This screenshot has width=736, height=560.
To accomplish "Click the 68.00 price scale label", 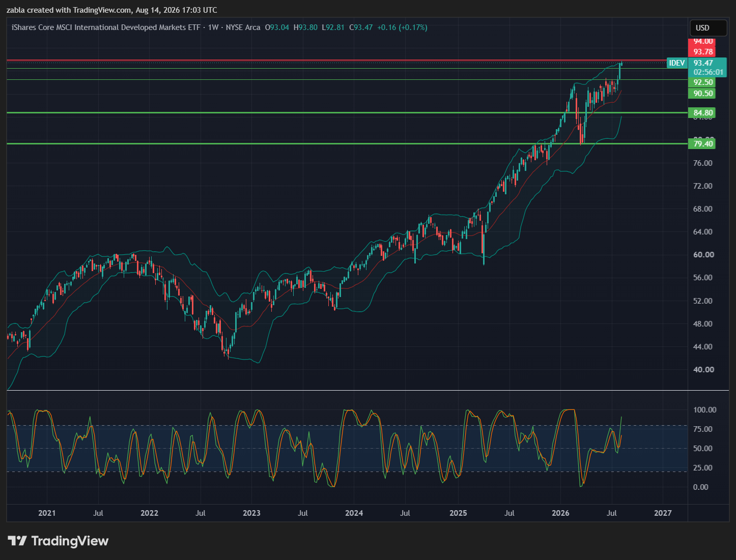I will coord(703,209).
